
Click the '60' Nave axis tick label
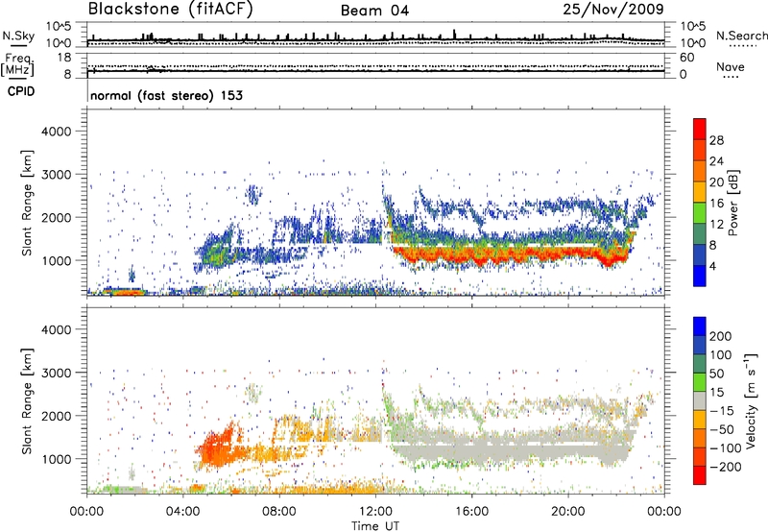coord(687,58)
